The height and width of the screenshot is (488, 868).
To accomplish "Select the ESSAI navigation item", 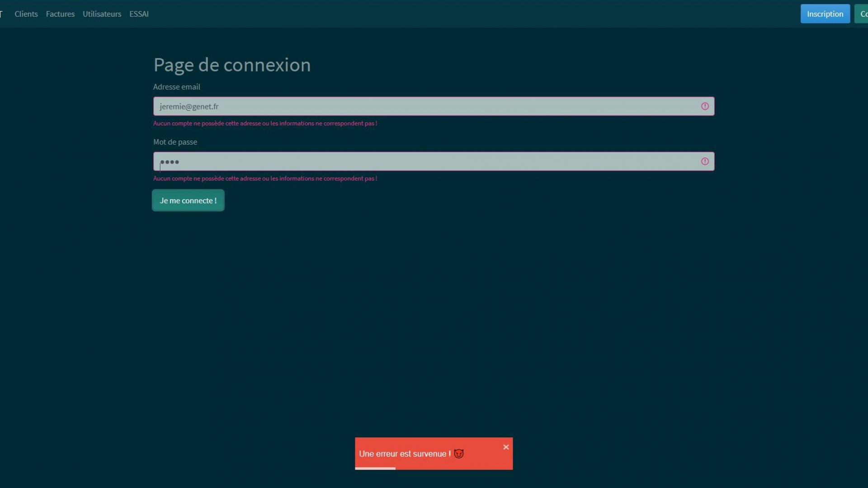I will (139, 14).
